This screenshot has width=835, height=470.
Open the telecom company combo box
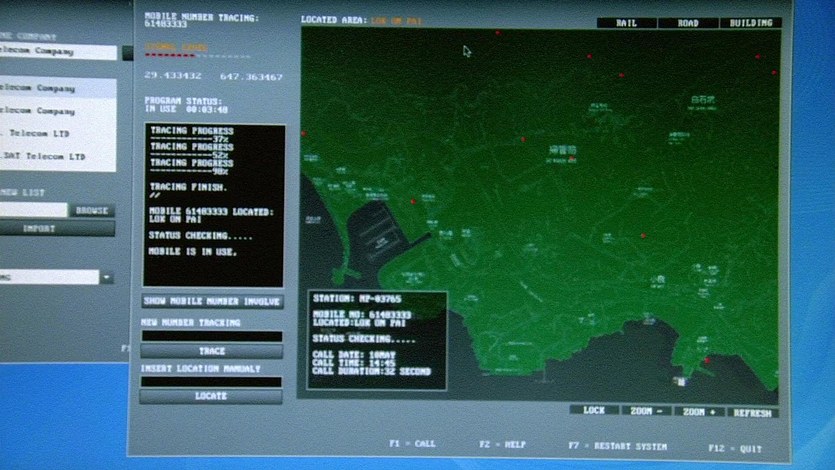(58, 52)
